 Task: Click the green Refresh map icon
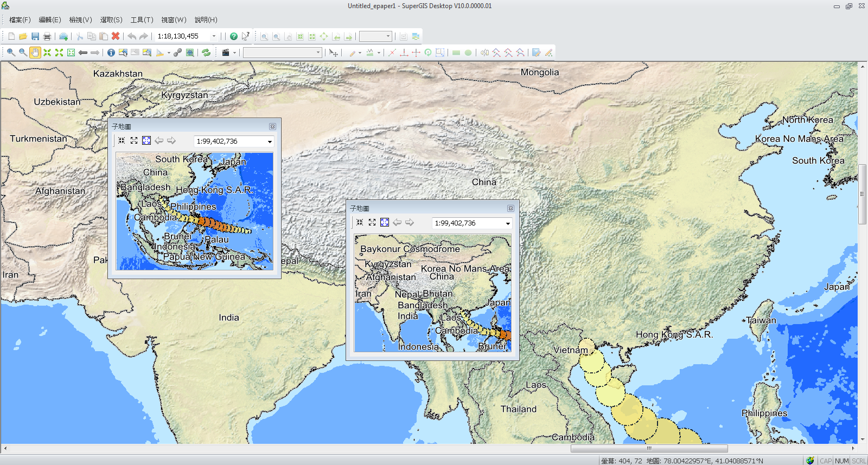coord(206,53)
